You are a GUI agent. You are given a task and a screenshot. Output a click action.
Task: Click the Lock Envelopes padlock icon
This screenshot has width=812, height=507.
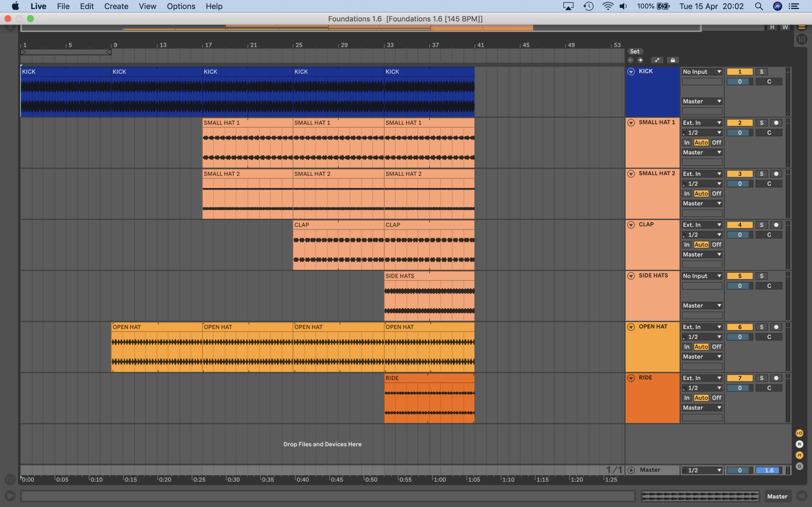(672, 60)
